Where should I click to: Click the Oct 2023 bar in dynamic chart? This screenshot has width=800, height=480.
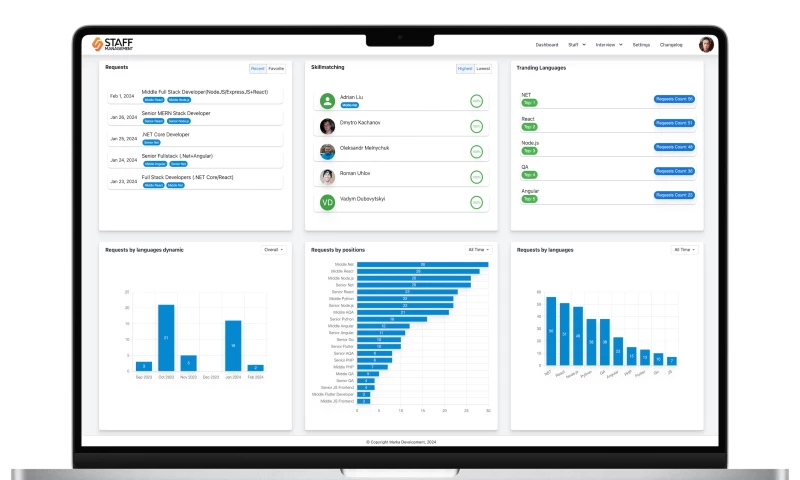(166, 337)
